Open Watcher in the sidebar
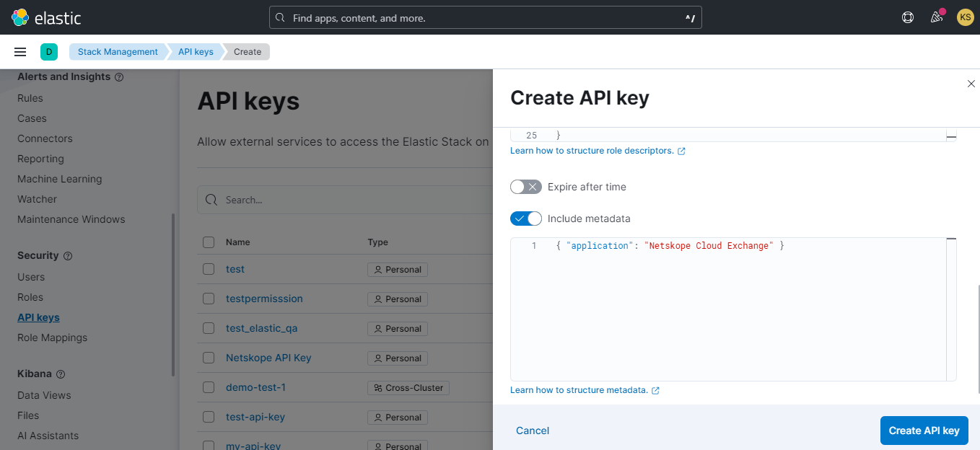The height and width of the screenshot is (450, 980). point(37,199)
